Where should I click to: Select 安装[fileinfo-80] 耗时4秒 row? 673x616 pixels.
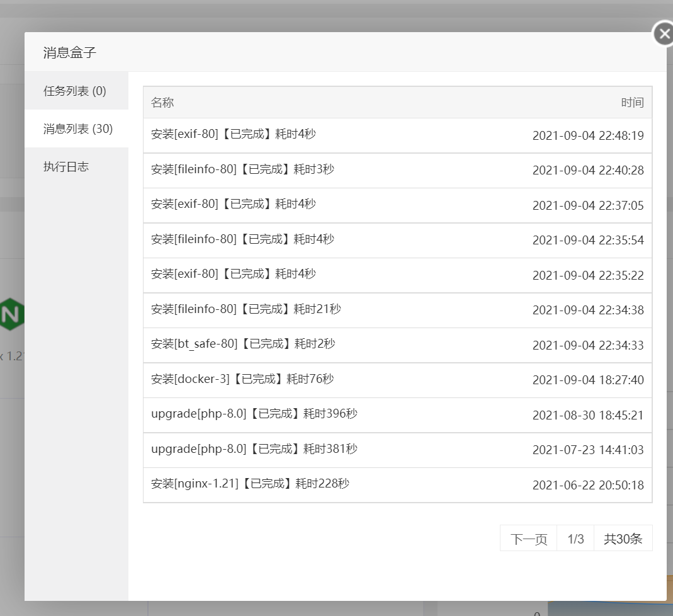(x=397, y=241)
